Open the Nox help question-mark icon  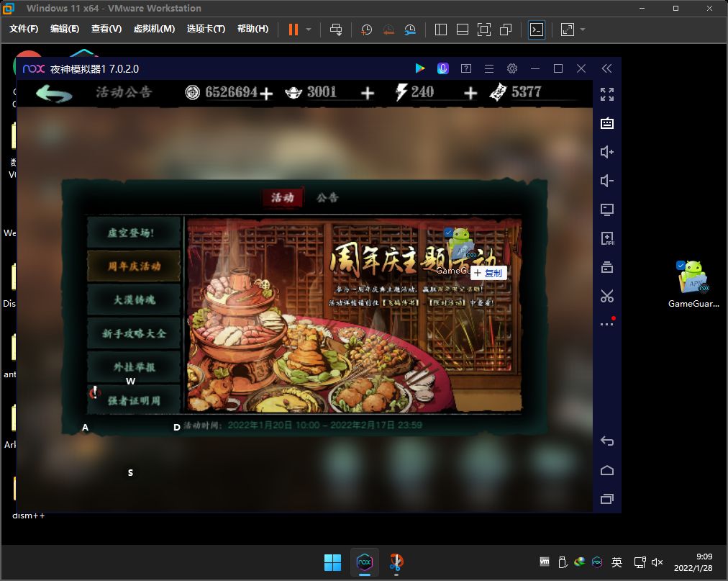(465, 69)
